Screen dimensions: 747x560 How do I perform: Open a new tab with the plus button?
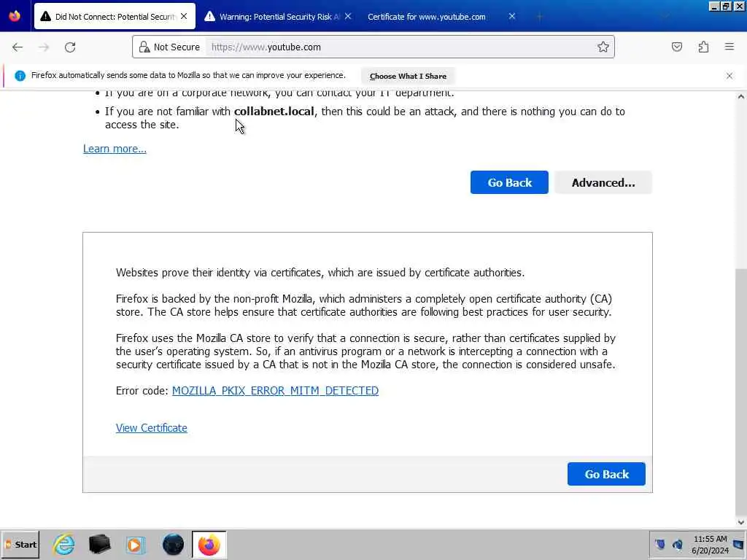click(540, 17)
